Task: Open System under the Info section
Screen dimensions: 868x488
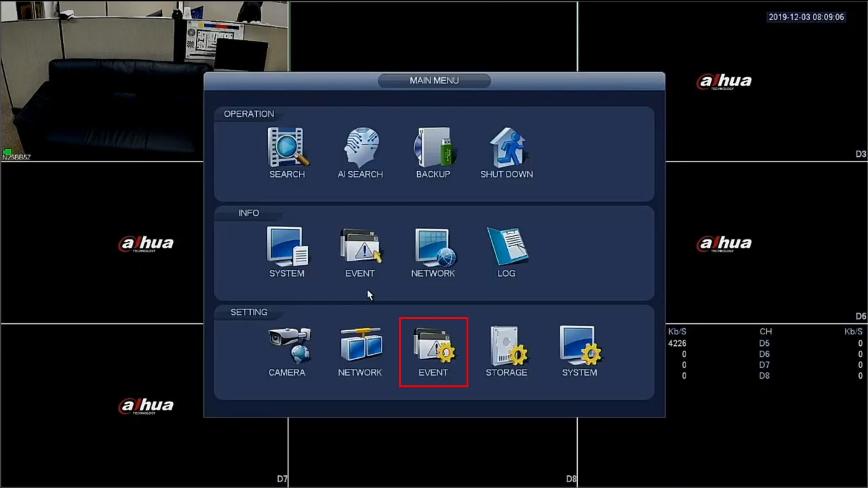Action: pyautogui.click(x=287, y=247)
